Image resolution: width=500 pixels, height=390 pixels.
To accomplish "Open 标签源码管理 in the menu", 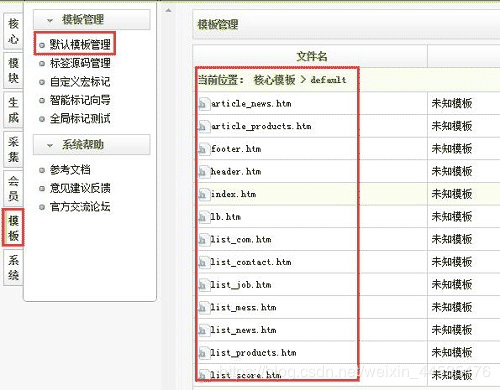I will coord(80,63).
